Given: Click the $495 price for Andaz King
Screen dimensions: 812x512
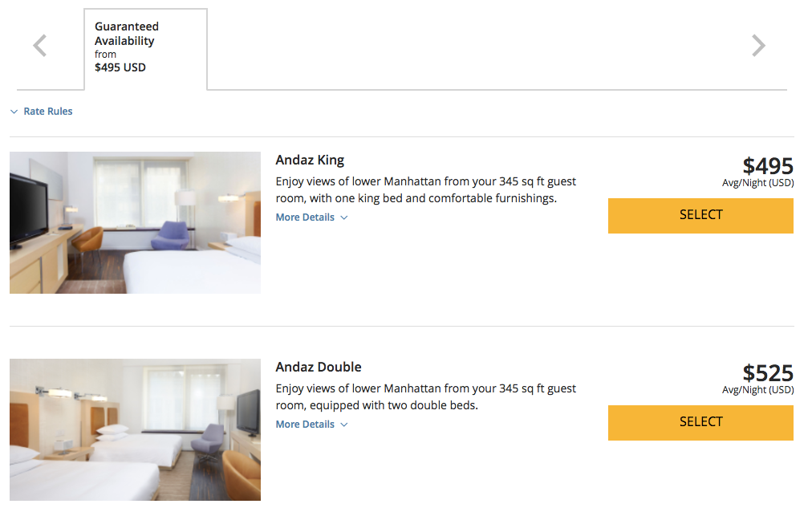Looking at the screenshot, I should [768, 166].
